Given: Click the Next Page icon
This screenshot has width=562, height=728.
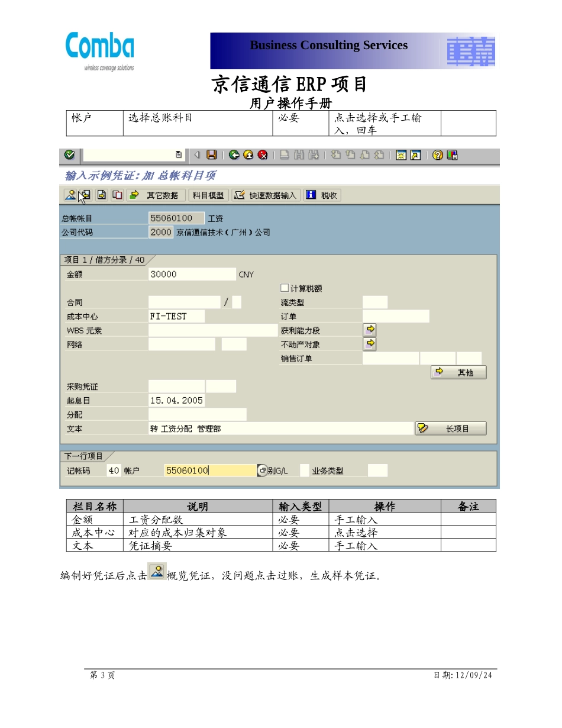Looking at the screenshot, I should point(364,155).
